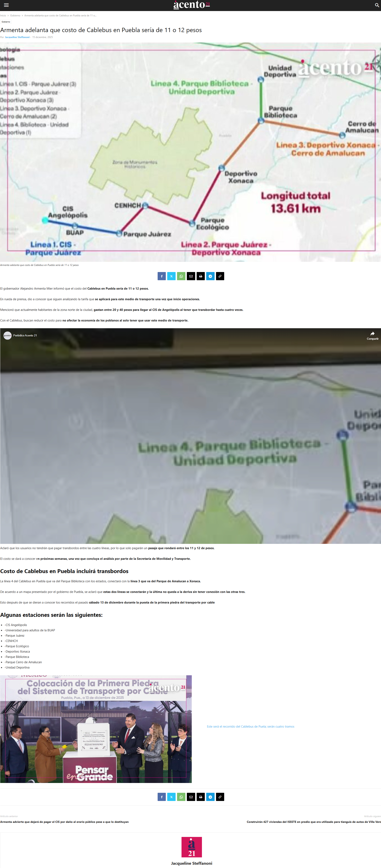
Task: Click list item "-Parque Ecológico"
Action: pos(17,646)
